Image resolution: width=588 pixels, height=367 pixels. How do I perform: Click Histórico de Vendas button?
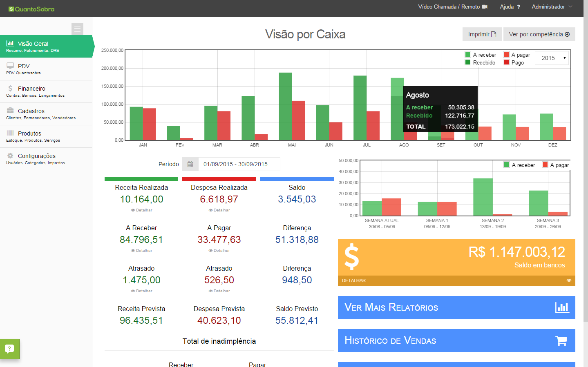[x=456, y=340]
